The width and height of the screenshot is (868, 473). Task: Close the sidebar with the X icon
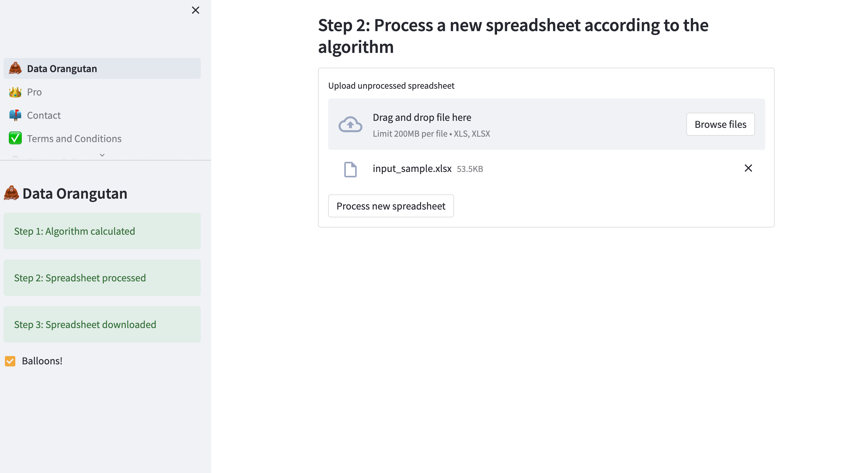[x=195, y=10]
